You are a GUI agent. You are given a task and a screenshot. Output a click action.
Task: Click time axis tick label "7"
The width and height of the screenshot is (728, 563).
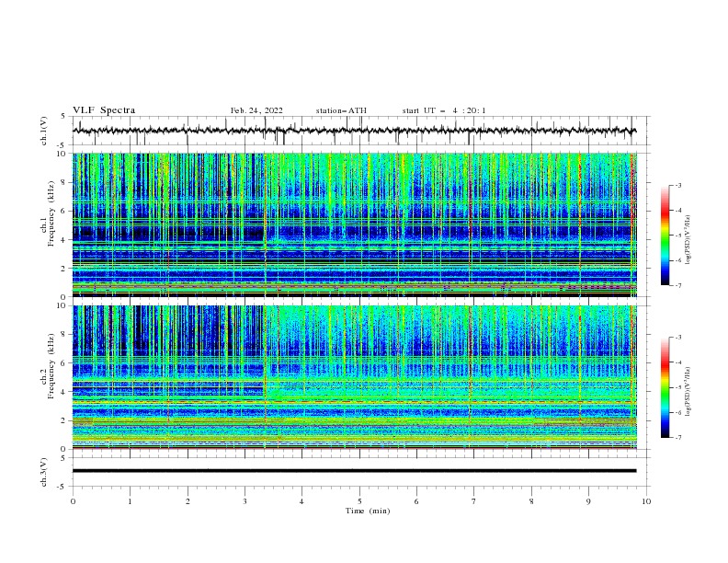(473, 501)
